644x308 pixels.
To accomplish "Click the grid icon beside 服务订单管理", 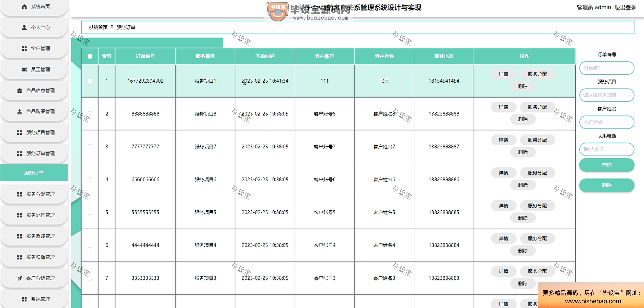I will [x=19, y=153].
